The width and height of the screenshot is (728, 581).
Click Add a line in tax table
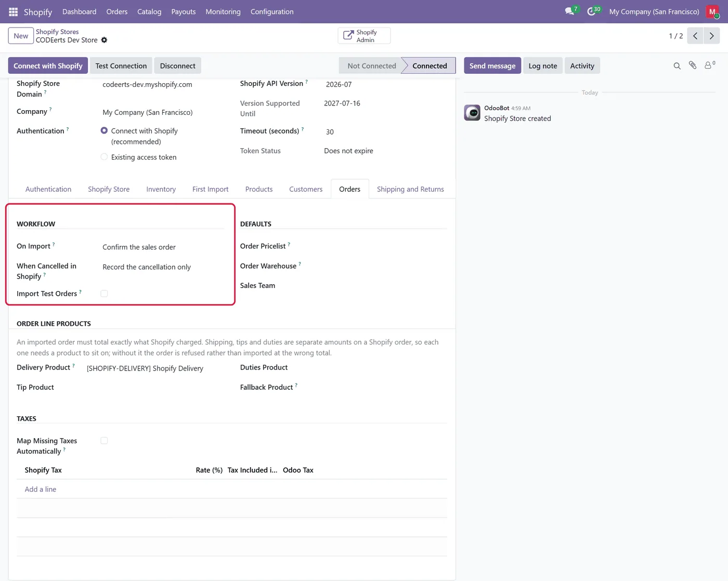[41, 490]
